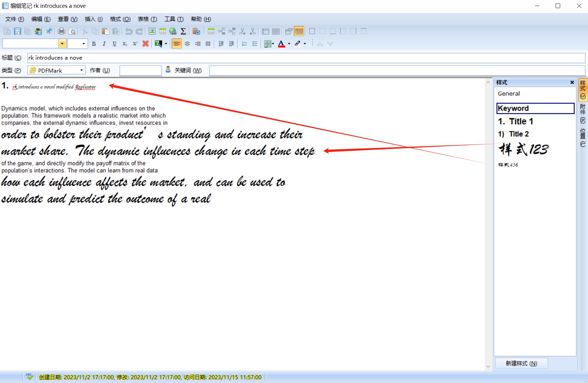
Task: Click the 作者 author input field
Action: click(140, 70)
